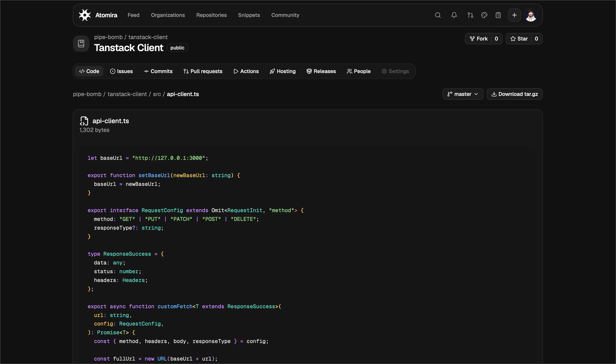616x364 pixels.
Task: Open the Pull requests tab
Action: (203, 71)
